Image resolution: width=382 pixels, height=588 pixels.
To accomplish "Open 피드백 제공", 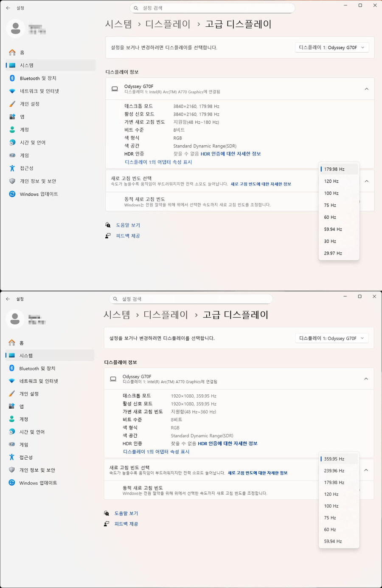I will click(127, 235).
